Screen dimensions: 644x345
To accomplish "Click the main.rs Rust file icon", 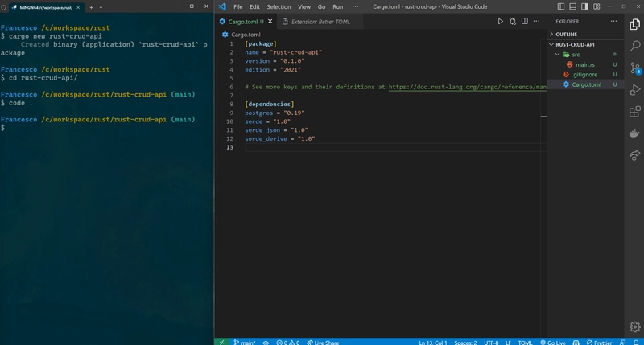I will [x=570, y=64].
